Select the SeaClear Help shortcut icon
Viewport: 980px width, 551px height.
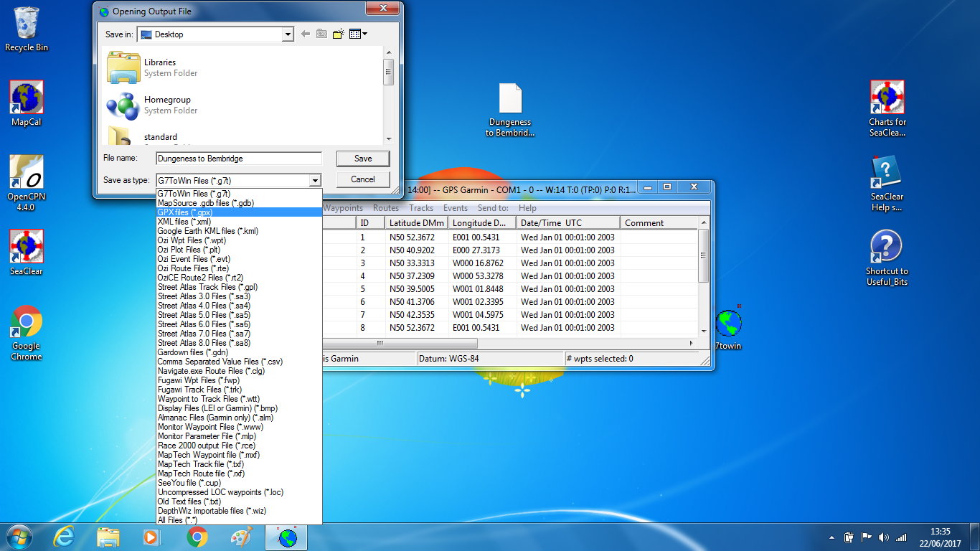coord(887,173)
